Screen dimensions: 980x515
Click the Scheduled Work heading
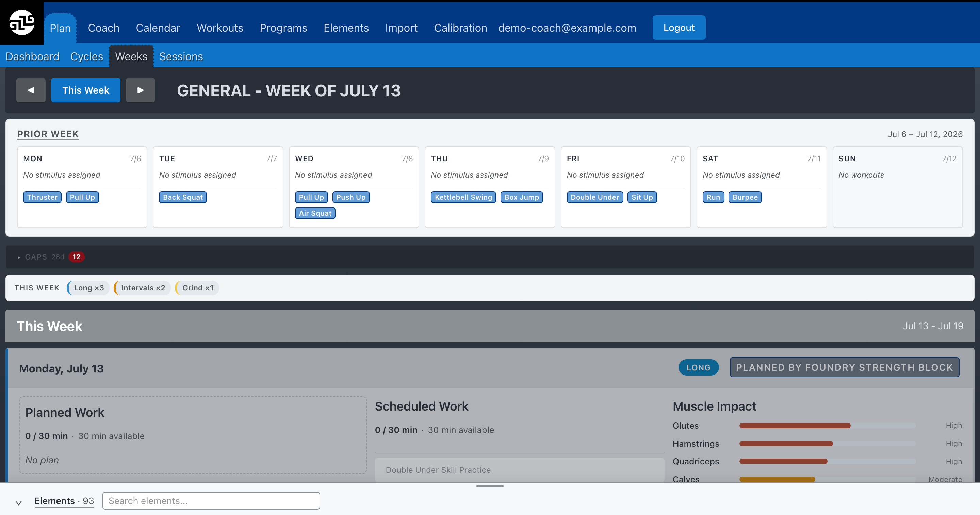422,406
